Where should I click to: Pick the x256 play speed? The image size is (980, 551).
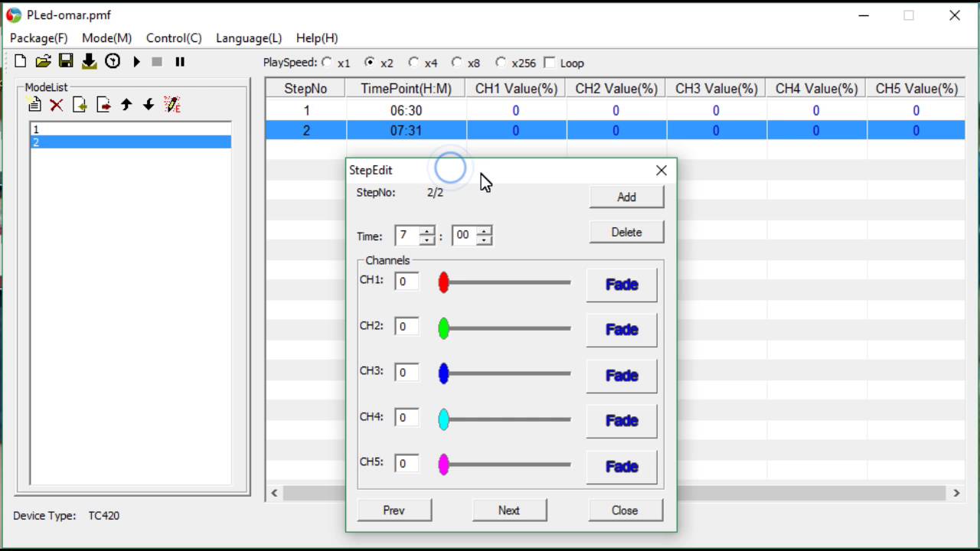(x=501, y=63)
